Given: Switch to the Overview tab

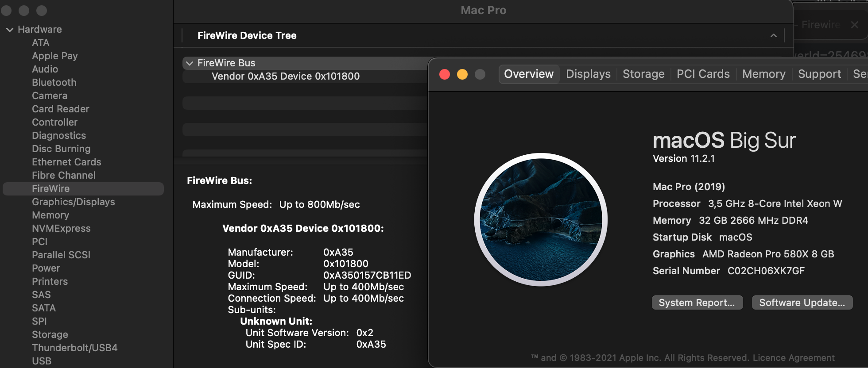Looking at the screenshot, I should (529, 74).
